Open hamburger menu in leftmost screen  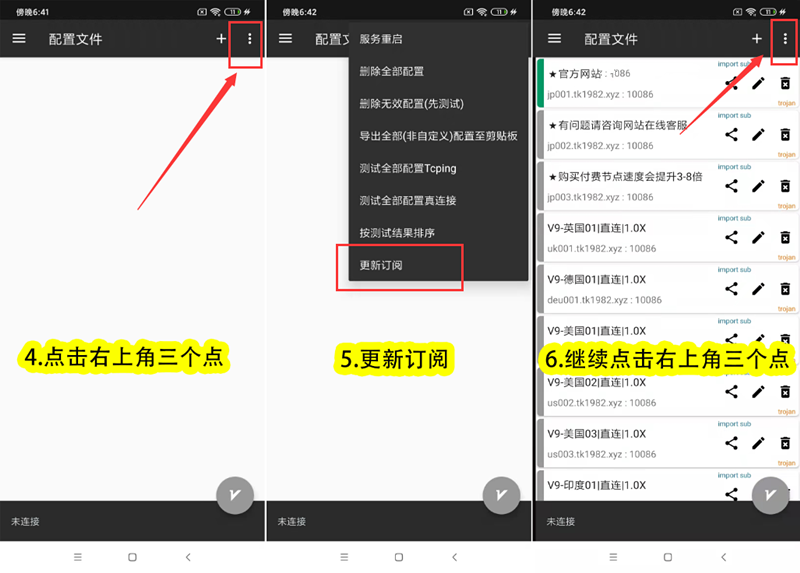(x=19, y=39)
